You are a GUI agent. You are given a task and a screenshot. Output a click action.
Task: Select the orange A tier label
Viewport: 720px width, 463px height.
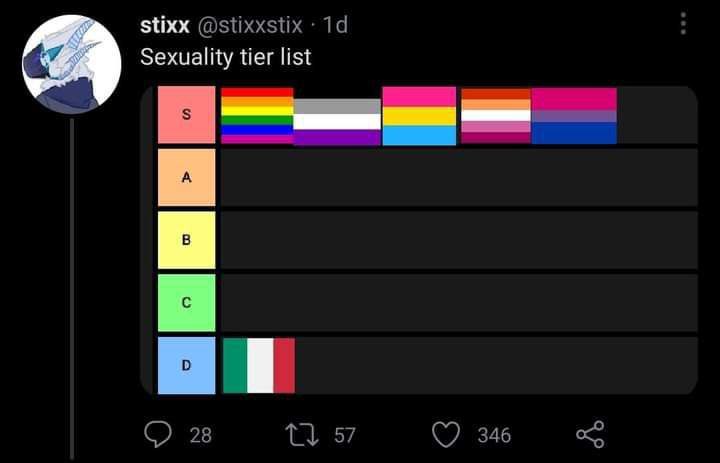pyautogui.click(x=186, y=177)
